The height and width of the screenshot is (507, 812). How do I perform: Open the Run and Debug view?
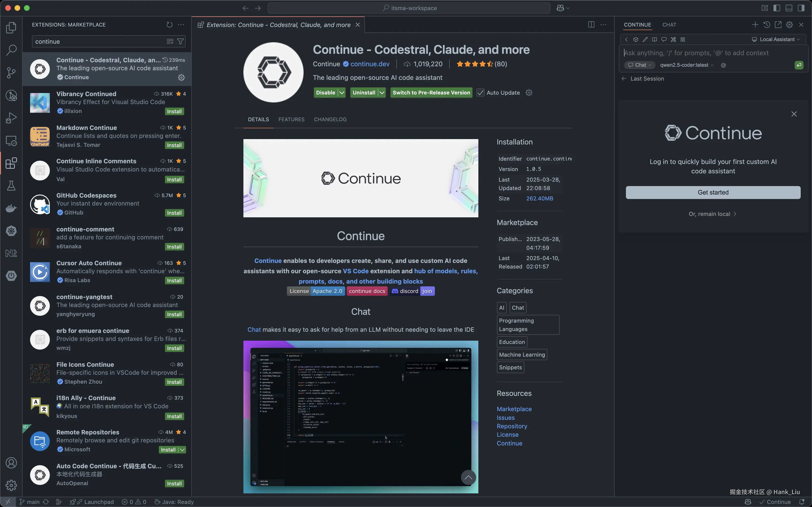pos(11,118)
